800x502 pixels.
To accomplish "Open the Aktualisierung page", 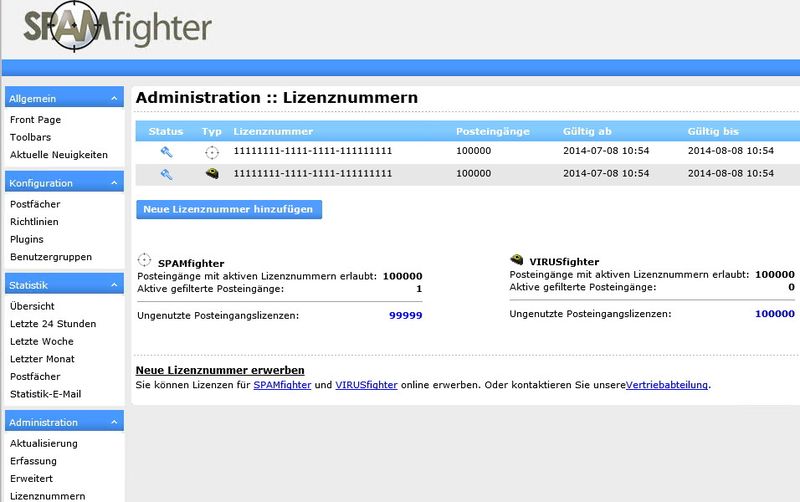I will coord(43,443).
